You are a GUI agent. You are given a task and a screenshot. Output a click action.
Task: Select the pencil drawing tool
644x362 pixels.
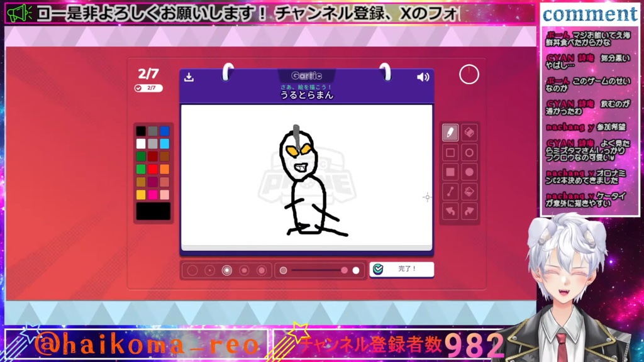tap(450, 133)
